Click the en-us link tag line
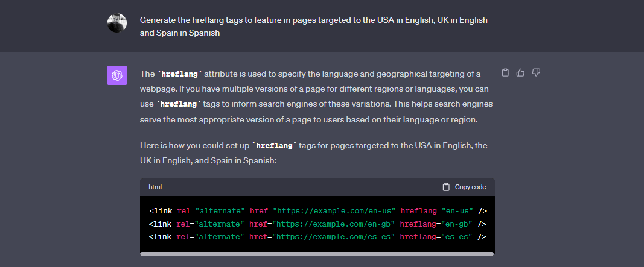644x267 pixels. pos(318,211)
